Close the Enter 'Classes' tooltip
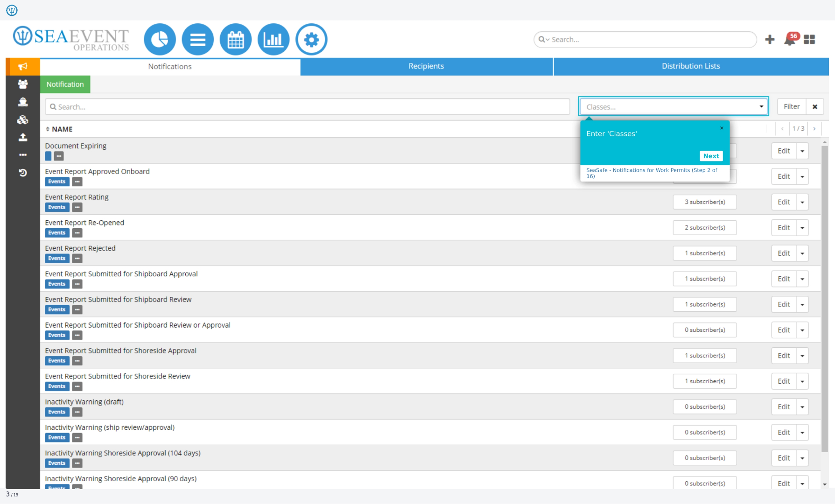 click(722, 128)
